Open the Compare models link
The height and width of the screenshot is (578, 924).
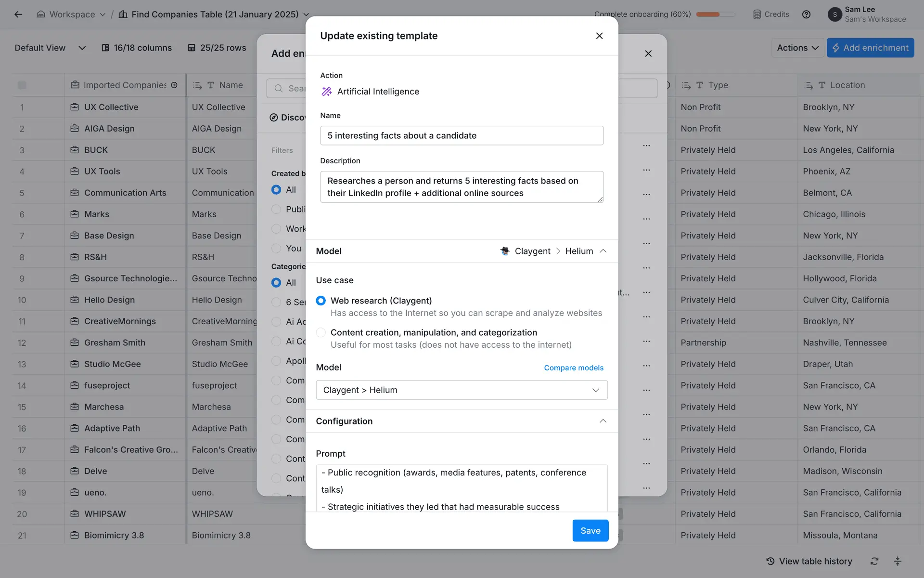click(573, 368)
